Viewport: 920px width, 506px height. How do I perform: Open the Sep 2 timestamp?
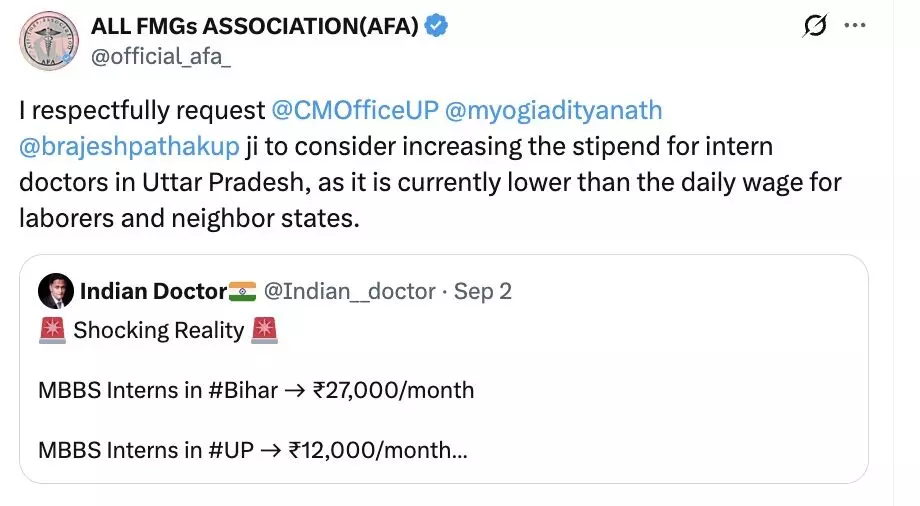click(x=483, y=291)
